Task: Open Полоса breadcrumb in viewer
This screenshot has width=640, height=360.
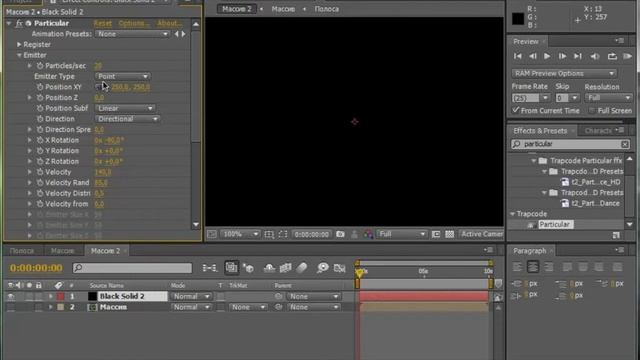Action: point(327,9)
